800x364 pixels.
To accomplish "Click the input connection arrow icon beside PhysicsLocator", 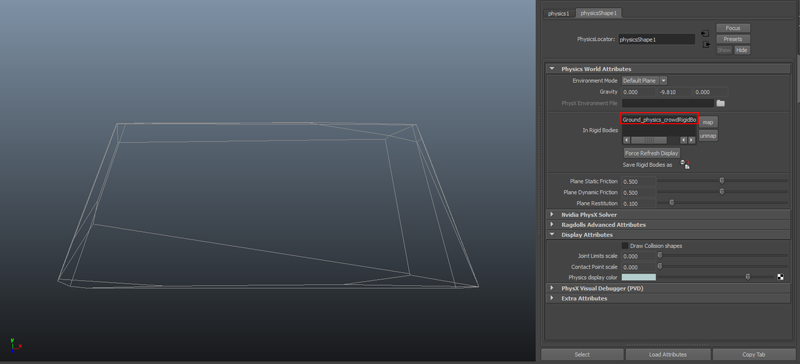I will [705, 33].
